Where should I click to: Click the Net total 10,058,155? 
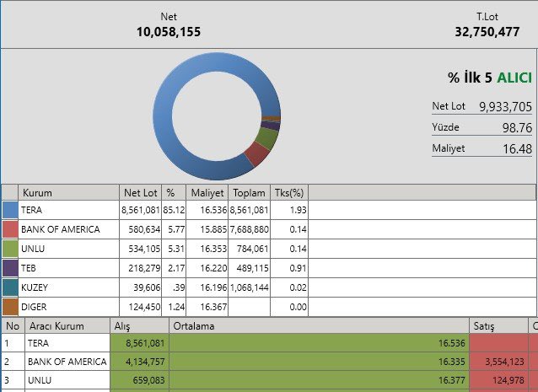169,32
